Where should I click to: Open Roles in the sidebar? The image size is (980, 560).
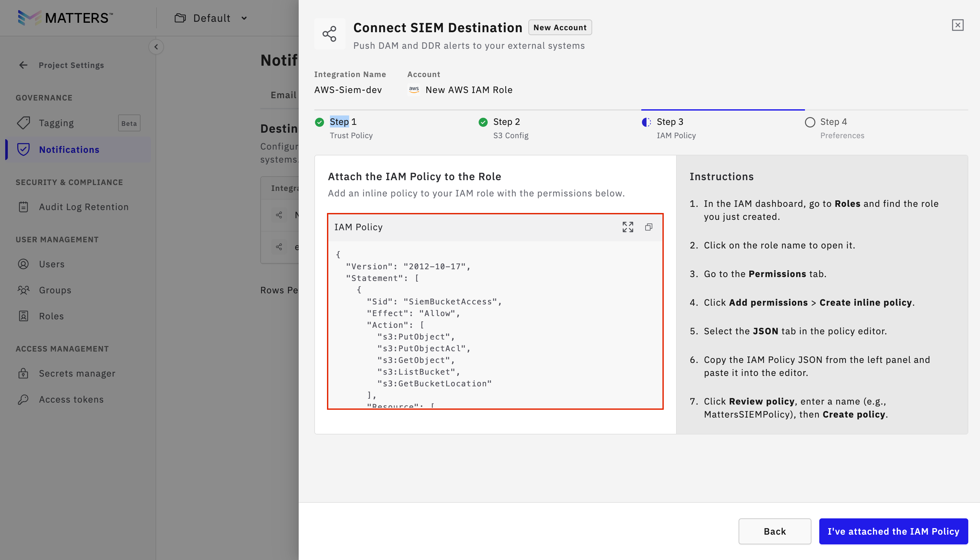51,316
